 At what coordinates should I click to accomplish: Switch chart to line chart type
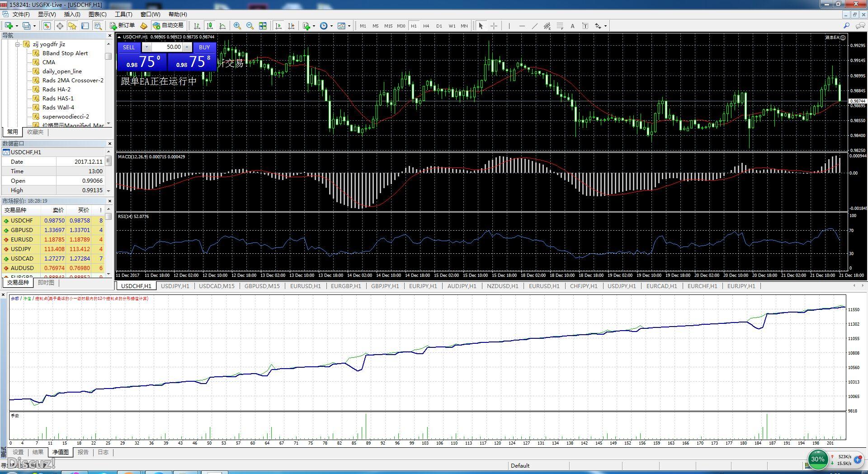click(222, 26)
